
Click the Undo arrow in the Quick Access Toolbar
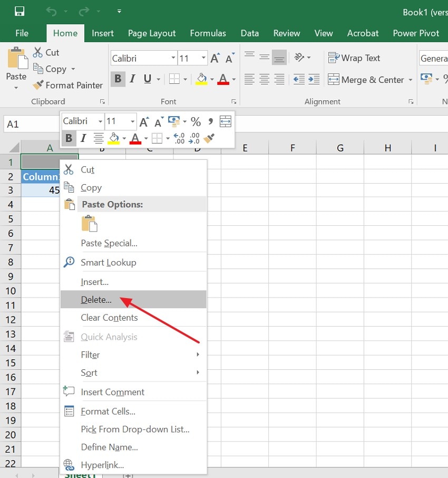[x=52, y=12]
